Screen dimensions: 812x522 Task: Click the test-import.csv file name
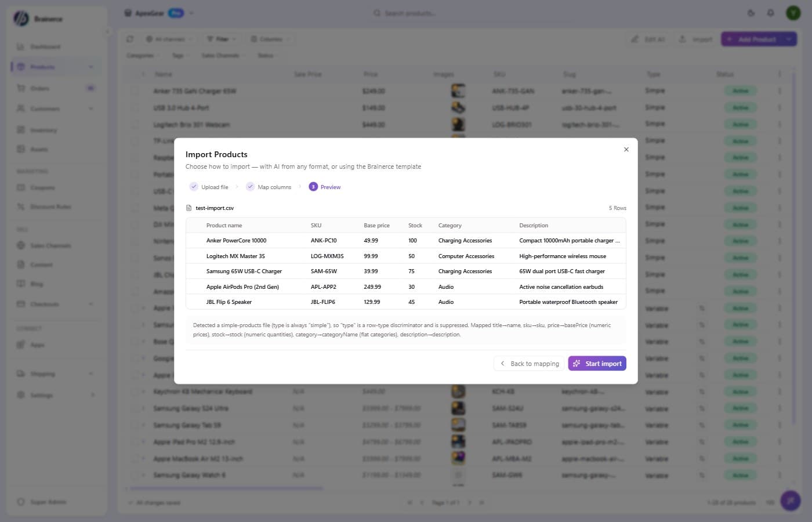click(x=215, y=208)
